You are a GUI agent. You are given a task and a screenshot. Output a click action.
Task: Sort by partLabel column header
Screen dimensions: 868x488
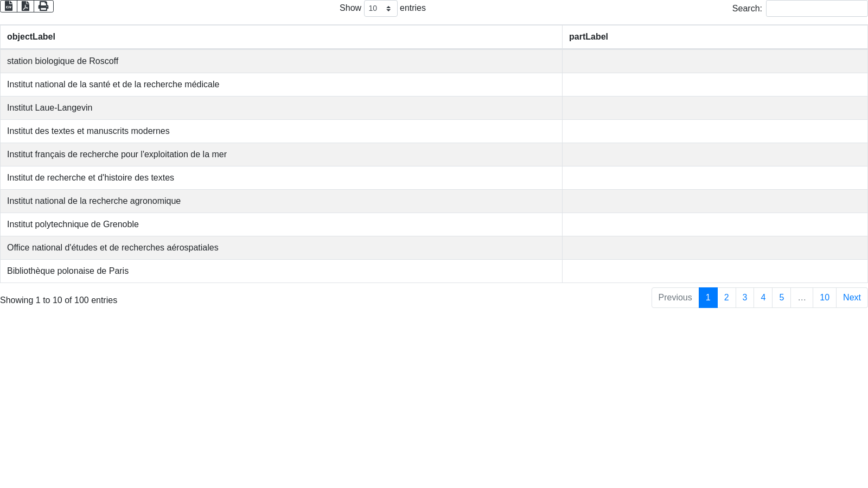714,37
